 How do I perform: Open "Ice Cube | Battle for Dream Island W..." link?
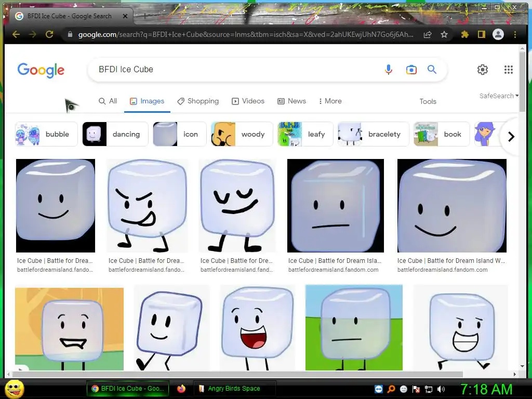coord(451,261)
